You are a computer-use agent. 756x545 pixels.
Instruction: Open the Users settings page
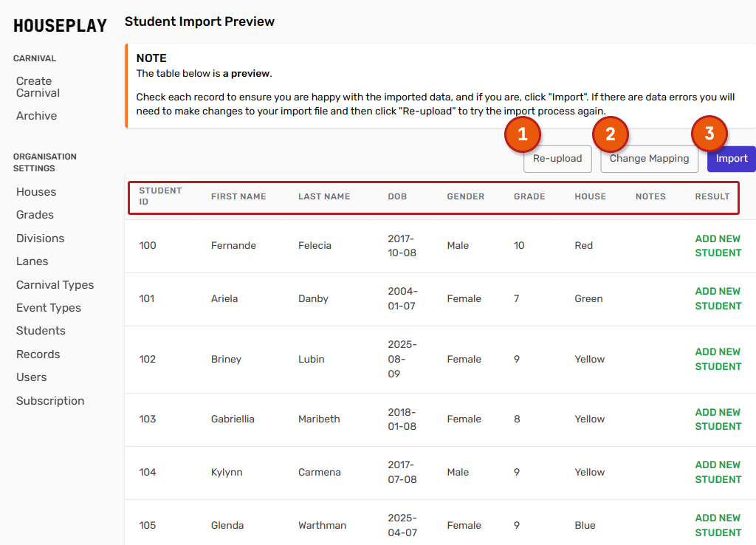click(31, 377)
